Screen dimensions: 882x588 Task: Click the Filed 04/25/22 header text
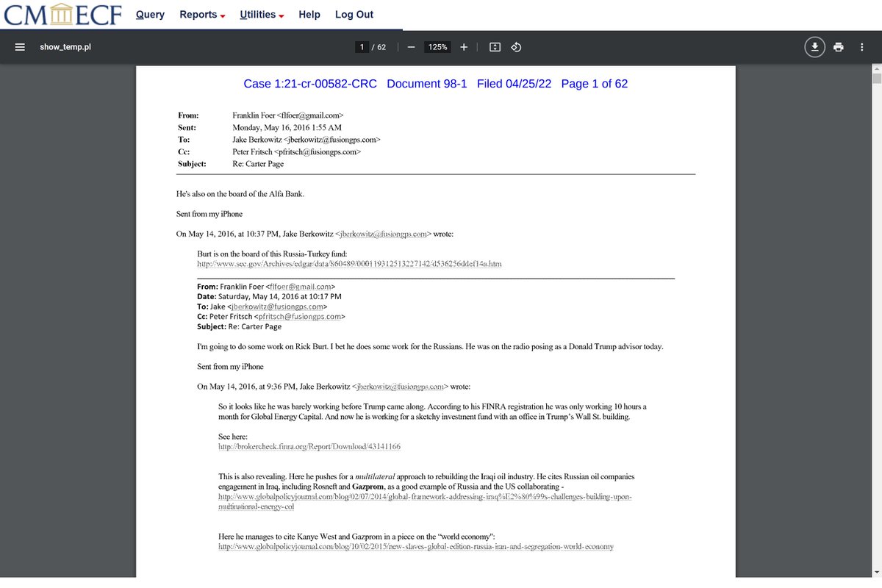(x=514, y=84)
